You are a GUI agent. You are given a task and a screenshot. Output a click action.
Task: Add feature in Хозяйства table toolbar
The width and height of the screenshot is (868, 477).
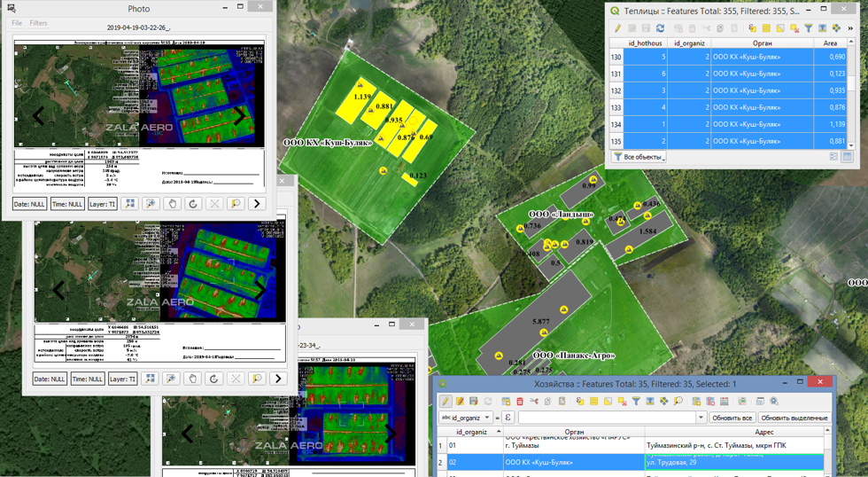(506, 401)
